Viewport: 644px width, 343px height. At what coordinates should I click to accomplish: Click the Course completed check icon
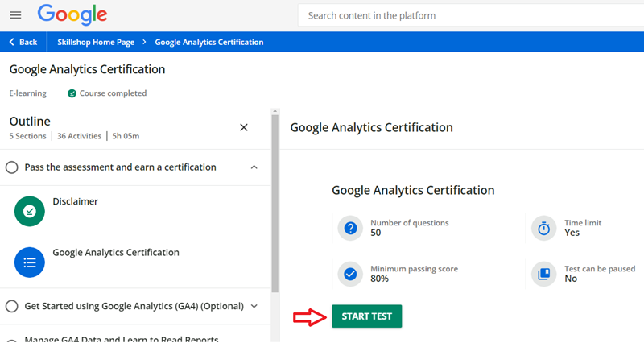click(x=72, y=93)
